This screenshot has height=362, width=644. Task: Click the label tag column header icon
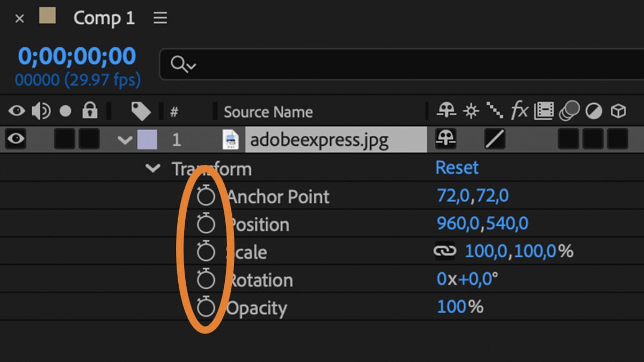coord(141,112)
